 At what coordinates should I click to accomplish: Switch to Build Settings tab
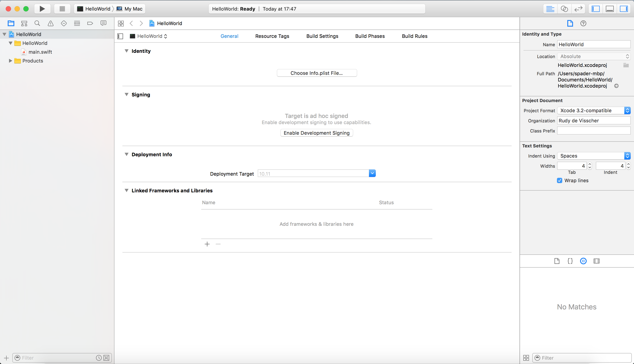tap(322, 36)
